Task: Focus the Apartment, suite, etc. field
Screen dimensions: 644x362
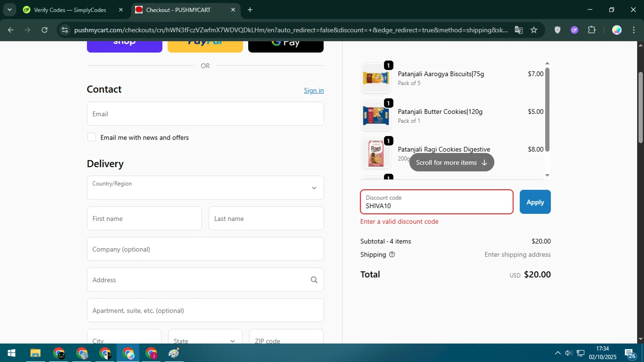Action: click(205, 310)
